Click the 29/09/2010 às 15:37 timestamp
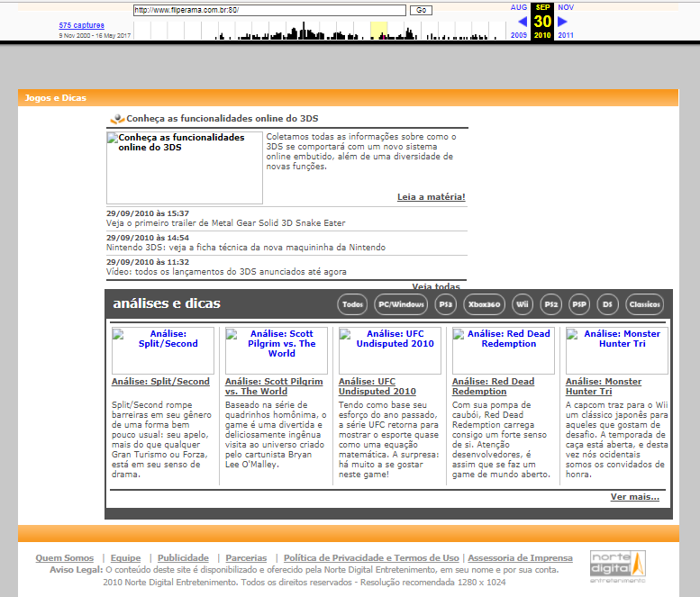Screen dimensions: 700x597 pos(148,213)
